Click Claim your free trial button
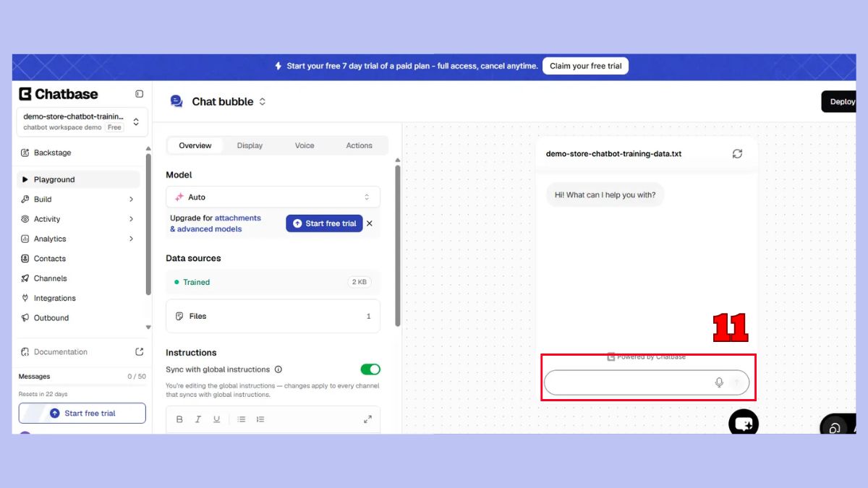The width and height of the screenshot is (868, 488). click(586, 66)
